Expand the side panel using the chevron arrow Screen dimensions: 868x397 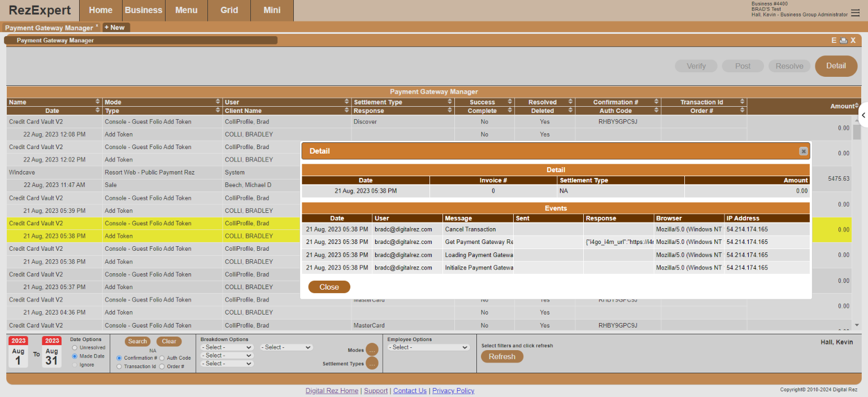(863, 115)
